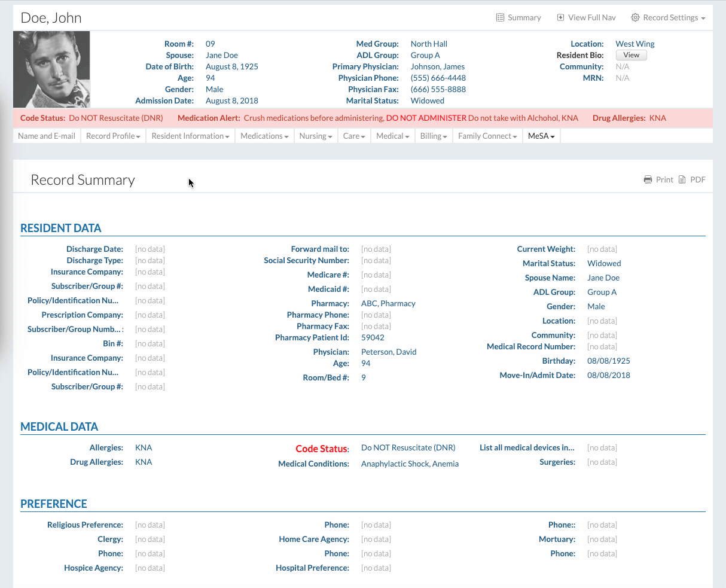Click the Print link in Record Summary
Screen dimensions: 726x588
point(664,180)
